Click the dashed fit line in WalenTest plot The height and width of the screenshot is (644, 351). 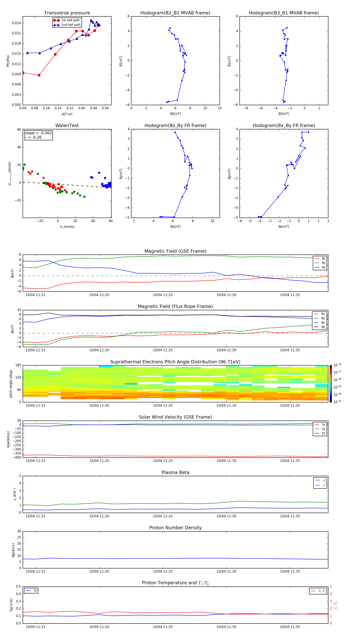pos(67,185)
